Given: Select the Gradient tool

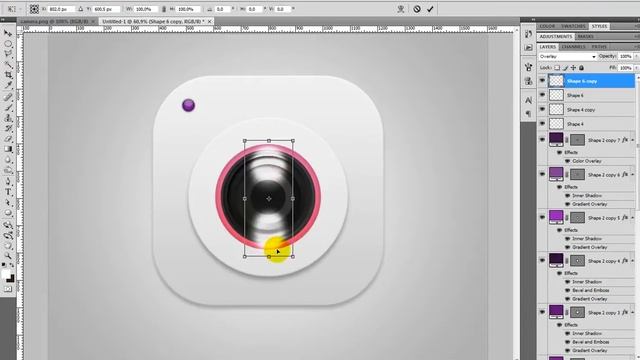Looking at the screenshot, I should 8,149.
